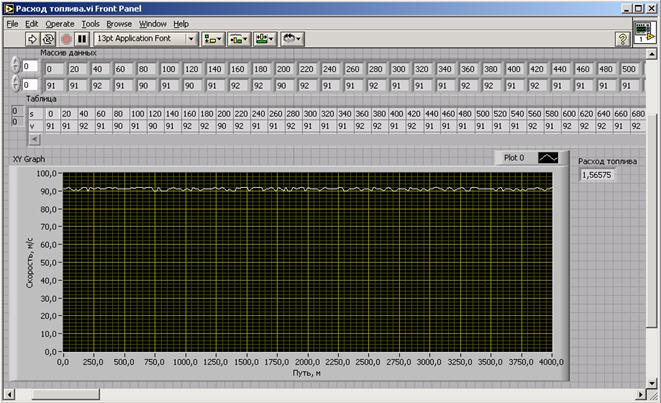
Task: Expand the Reorder objects dropdown
Action: 292,38
